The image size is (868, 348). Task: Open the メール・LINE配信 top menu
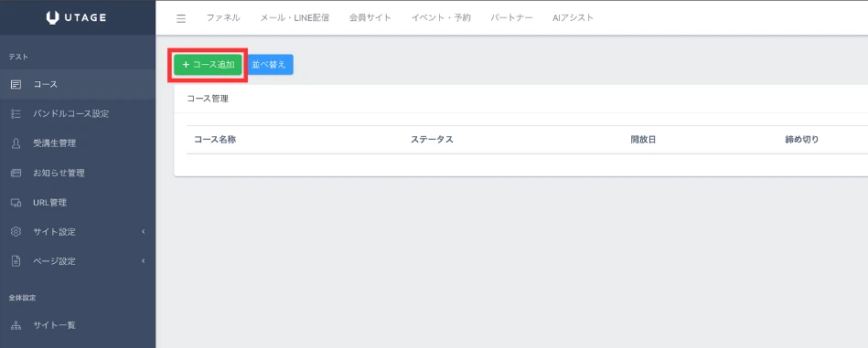click(x=295, y=17)
